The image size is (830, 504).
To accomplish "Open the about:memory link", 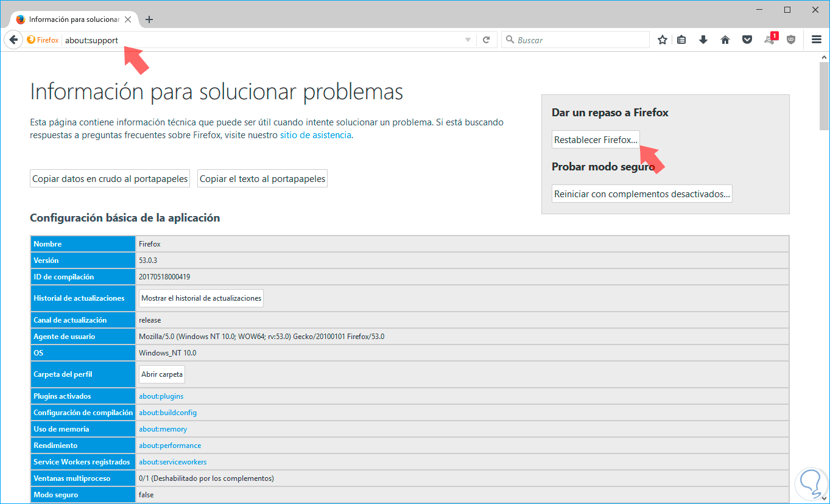I will click(x=163, y=429).
